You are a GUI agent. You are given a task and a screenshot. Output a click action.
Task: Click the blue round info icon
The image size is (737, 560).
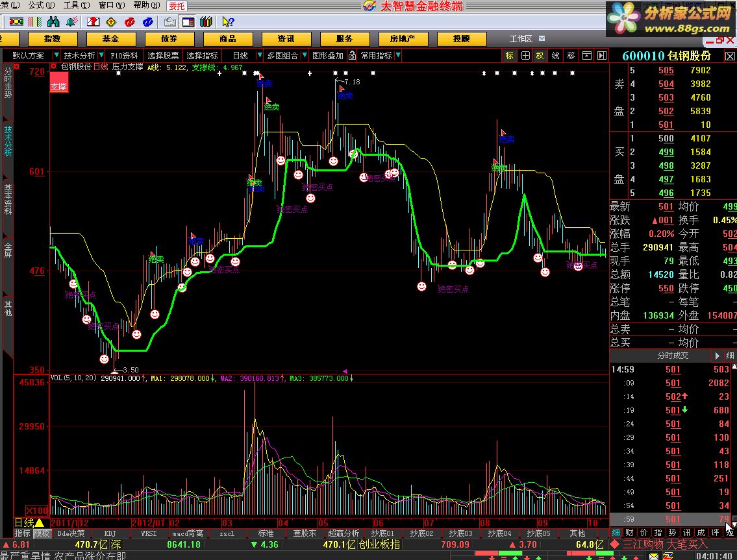click(x=147, y=22)
